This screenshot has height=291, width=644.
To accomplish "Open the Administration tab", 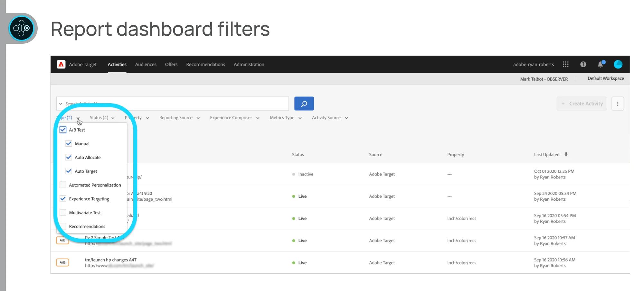I will (249, 64).
